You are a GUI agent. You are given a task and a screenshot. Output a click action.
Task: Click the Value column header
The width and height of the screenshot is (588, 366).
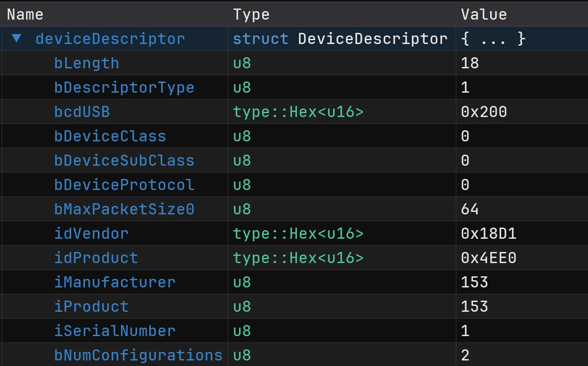coord(484,15)
